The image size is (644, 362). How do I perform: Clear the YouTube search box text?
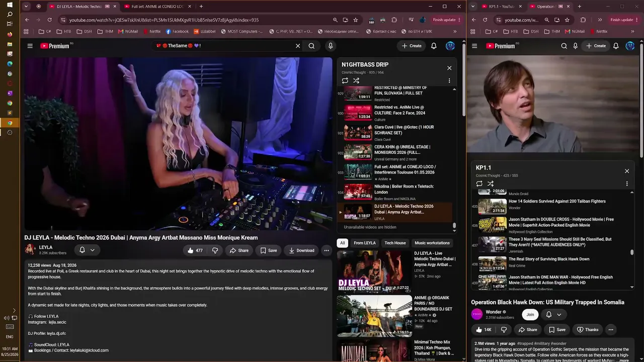298,46
